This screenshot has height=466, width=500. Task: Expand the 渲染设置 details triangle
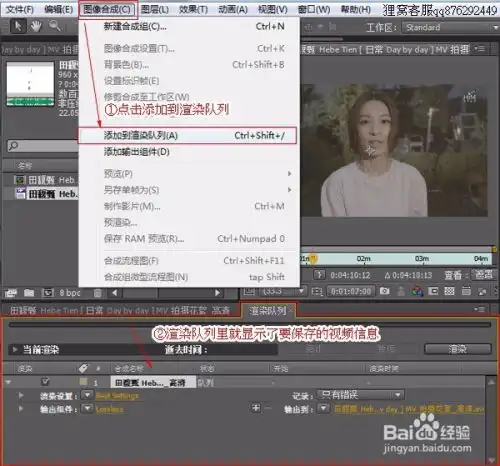(21, 395)
